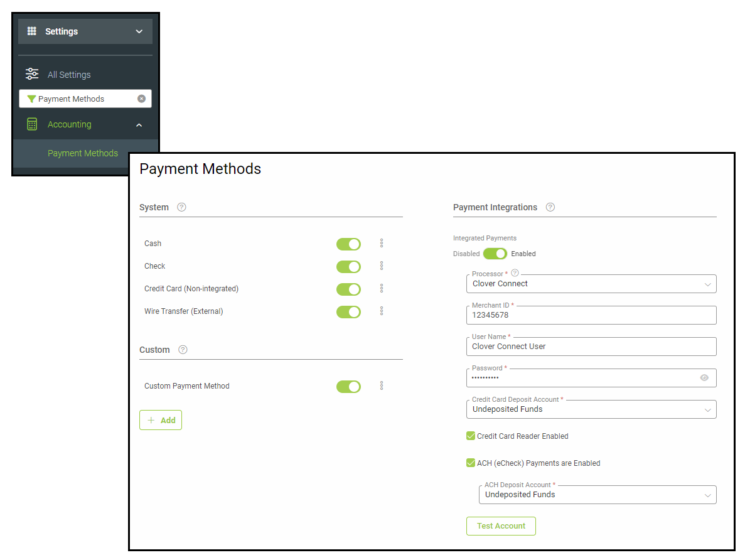Uncheck ACH (eCheck) Payments are Enabled

(471, 463)
